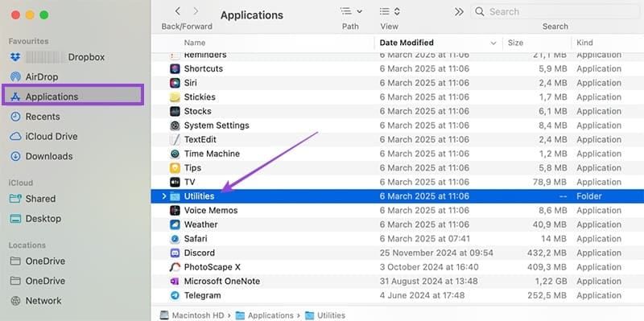Click the green full-screen window button
644x321 pixels.
click(x=44, y=15)
